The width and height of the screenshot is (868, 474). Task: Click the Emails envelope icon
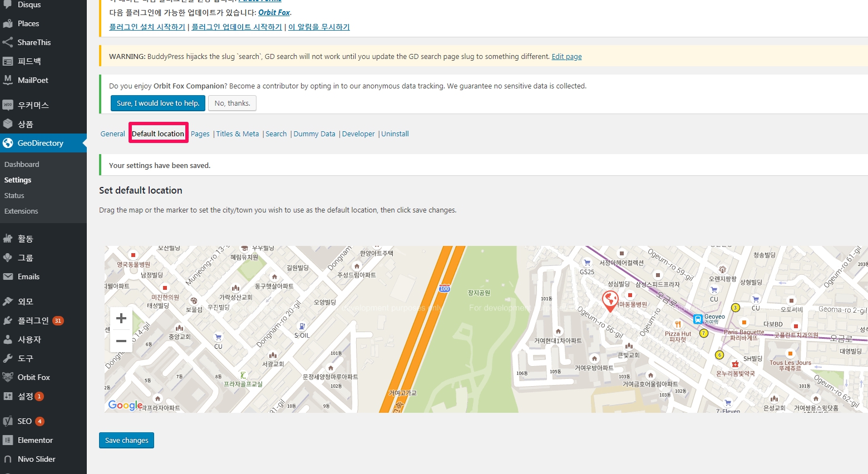coord(8,276)
